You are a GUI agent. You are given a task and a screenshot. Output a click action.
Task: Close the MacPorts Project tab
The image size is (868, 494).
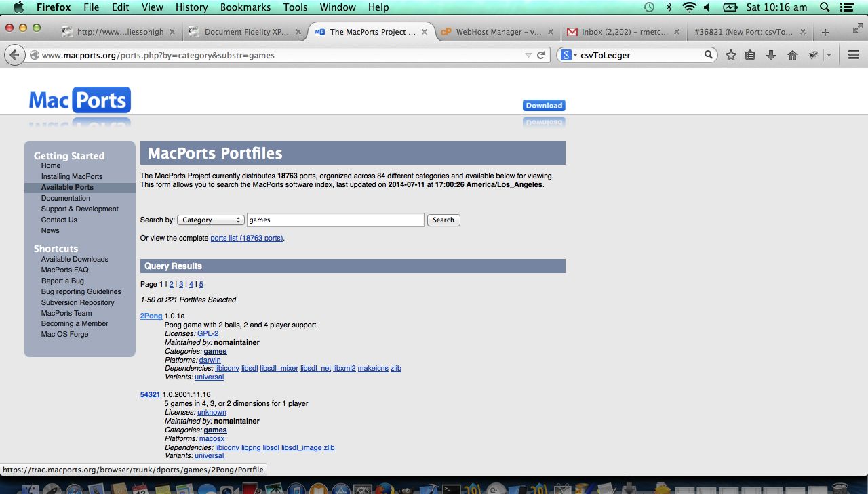[425, 32]
